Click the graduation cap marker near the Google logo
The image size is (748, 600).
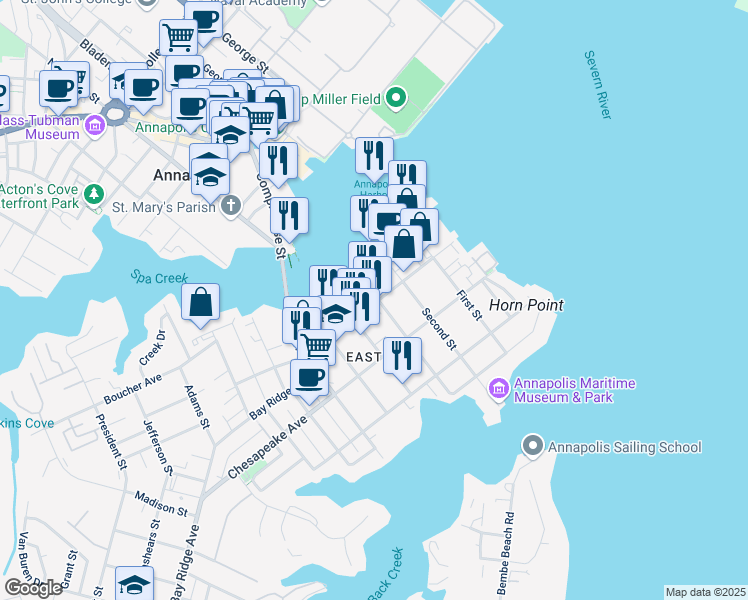[134, 583]
